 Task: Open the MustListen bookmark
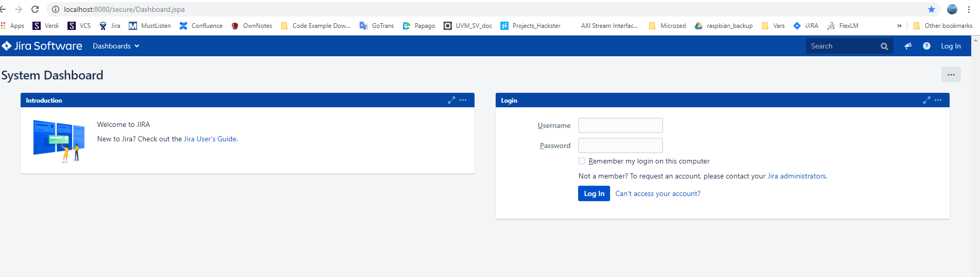click(150, 26)
